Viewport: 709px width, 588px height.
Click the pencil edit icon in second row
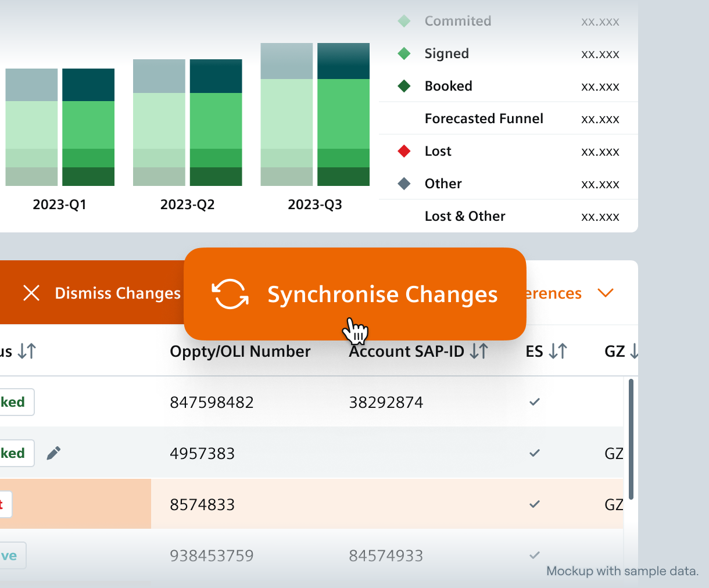(x=53, y=453)
